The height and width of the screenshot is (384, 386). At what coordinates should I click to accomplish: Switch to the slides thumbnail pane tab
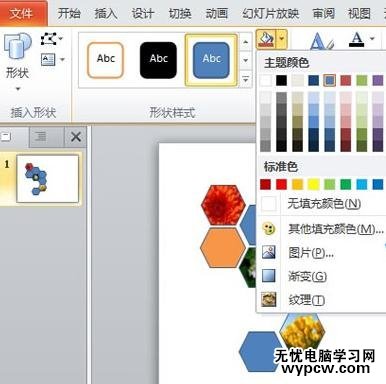[x=14, y=137]
